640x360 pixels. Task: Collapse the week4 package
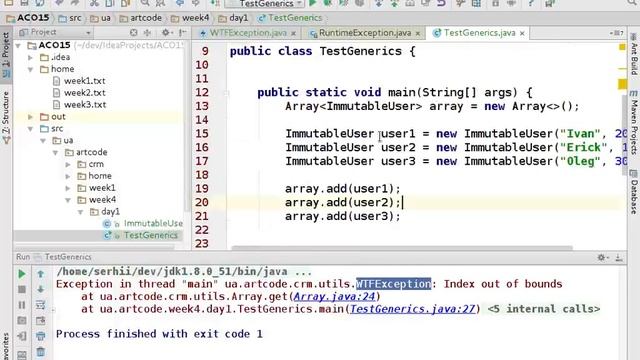click(x=68, y=200)
